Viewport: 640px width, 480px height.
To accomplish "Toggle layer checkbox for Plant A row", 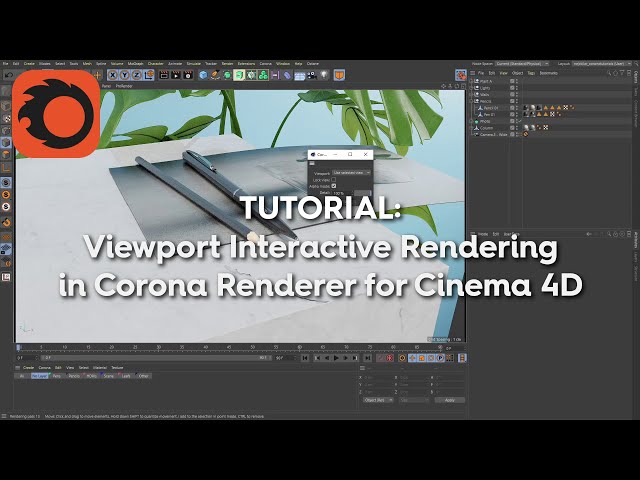I will point(512,81).
